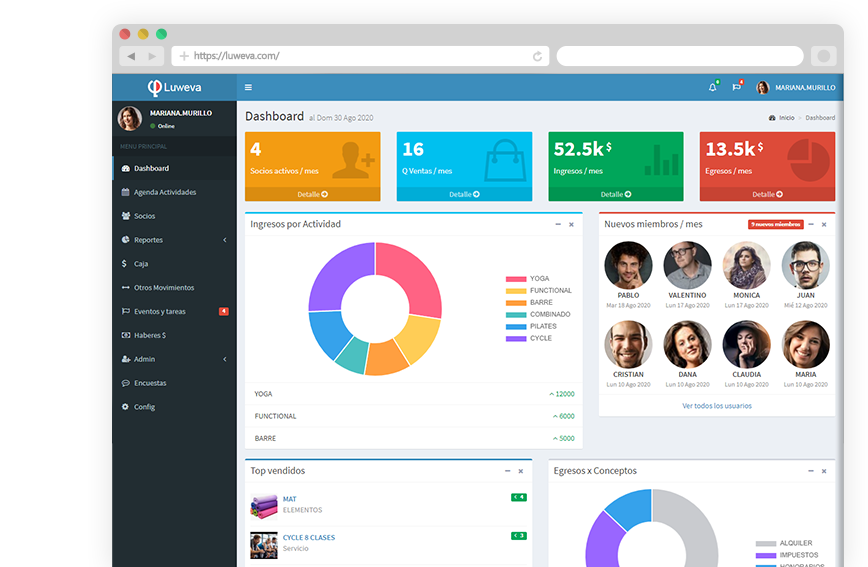Click the chat bubble icon beside Encuestas
The width and height of the screenshot is (868, 567).
click(126, 383)
